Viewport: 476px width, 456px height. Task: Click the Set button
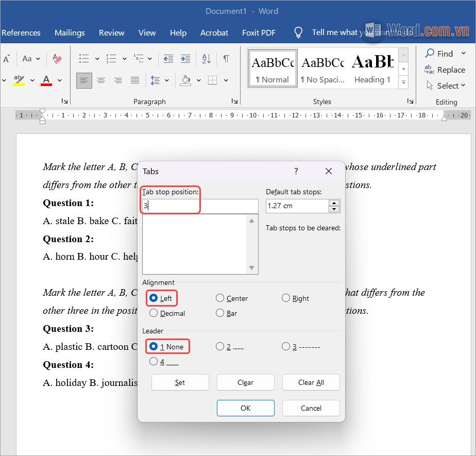tap(180, 382)
